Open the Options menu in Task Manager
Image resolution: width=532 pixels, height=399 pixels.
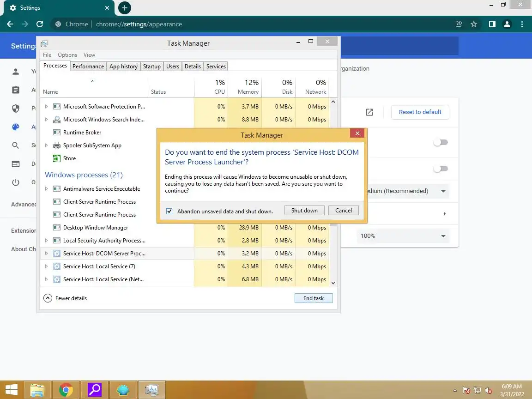click(x=67, y=55)
